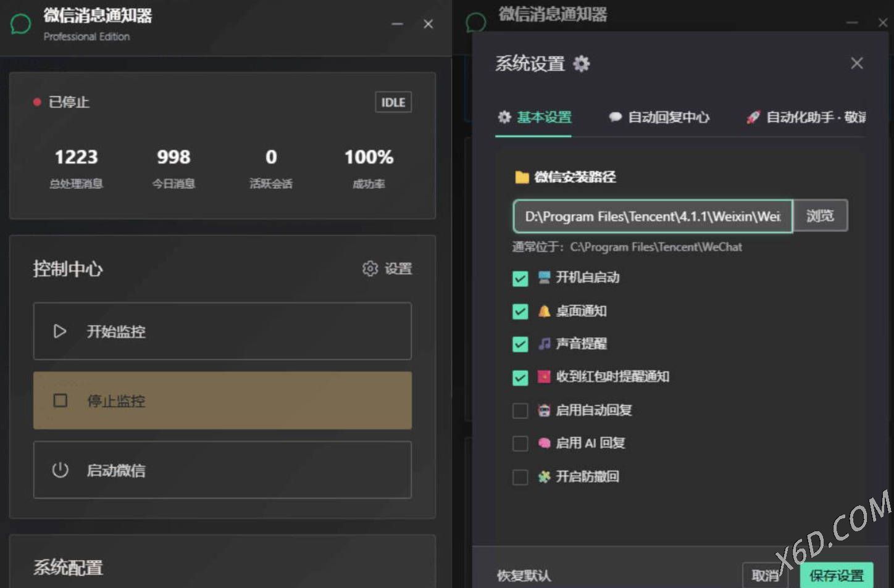The image size is (894, 588).
Task: Click the music note icon beside 声音提醒
Action: point(543,344)
